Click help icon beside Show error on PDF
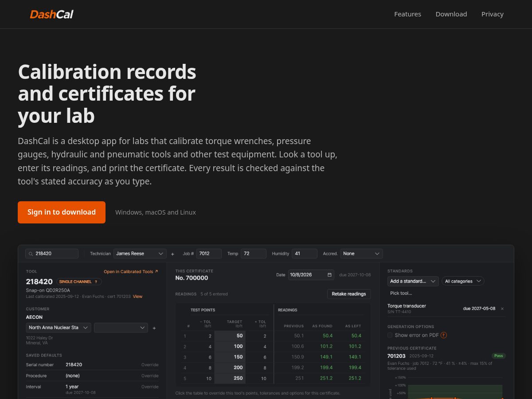Image resolution: width=532 pixels, height=399 pixels. click(443, 335)
